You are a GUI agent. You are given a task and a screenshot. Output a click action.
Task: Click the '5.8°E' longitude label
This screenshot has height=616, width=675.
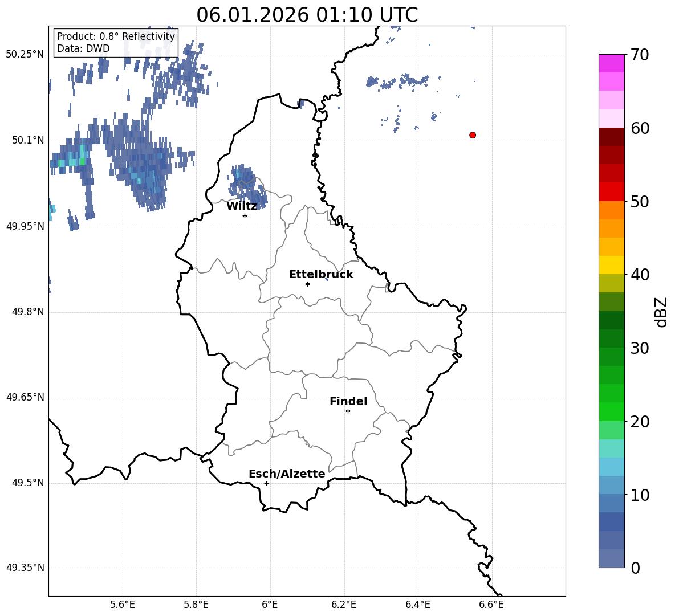click(x=196, y=605)
